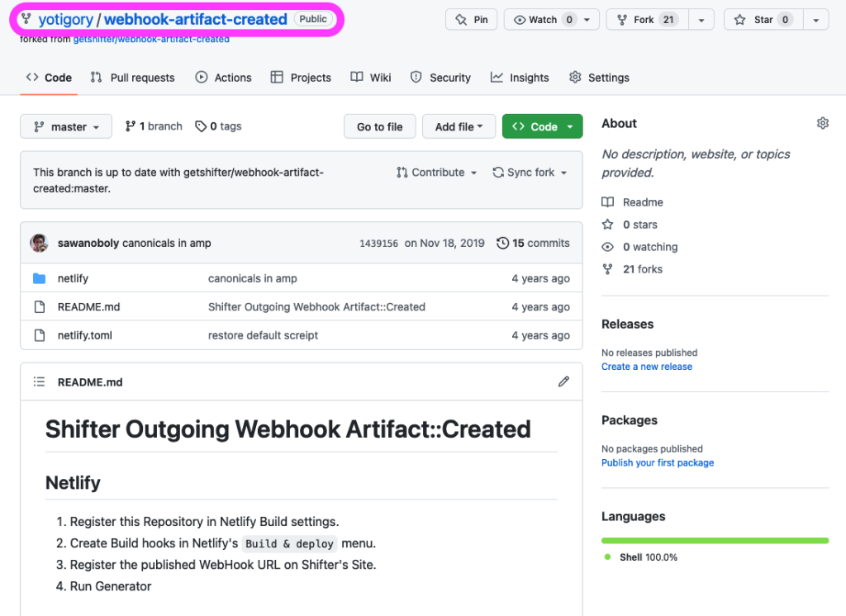Open sawanoboly's profile link
Image resolution: width=846 pixels, height=616 pixels.
tap(88, 243)
